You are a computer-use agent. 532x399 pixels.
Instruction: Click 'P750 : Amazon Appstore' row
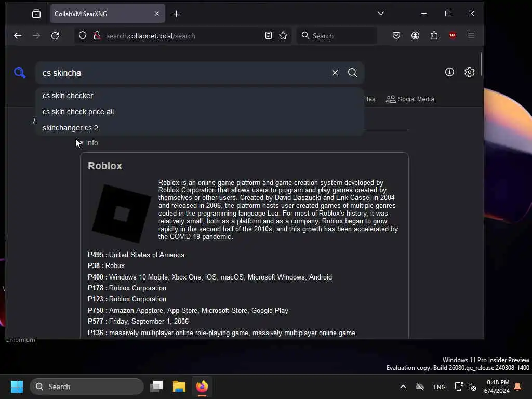(x=188, y=311)
